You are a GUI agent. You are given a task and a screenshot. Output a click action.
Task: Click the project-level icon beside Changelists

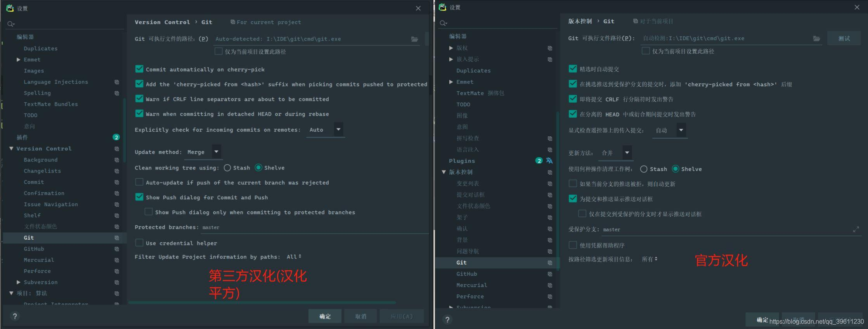[117, 171]
